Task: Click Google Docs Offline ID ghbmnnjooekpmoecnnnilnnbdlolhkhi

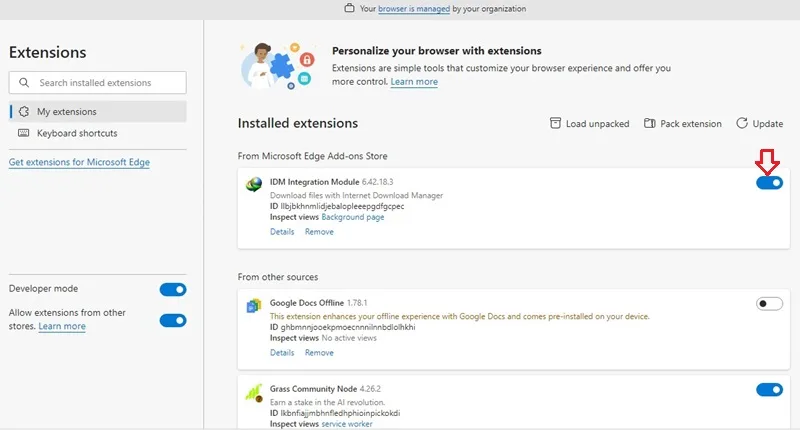Action: click(x=342, y=327)
